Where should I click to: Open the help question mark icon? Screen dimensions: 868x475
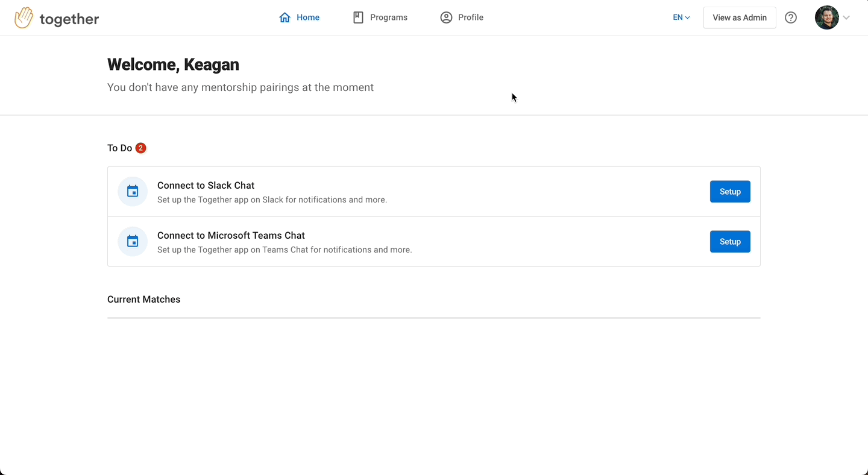[x=791, y=17]
